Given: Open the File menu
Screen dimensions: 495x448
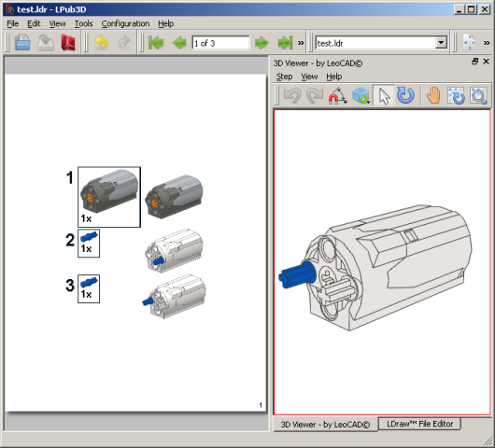Looking at the screenshot, I should (x=13, y=23).
